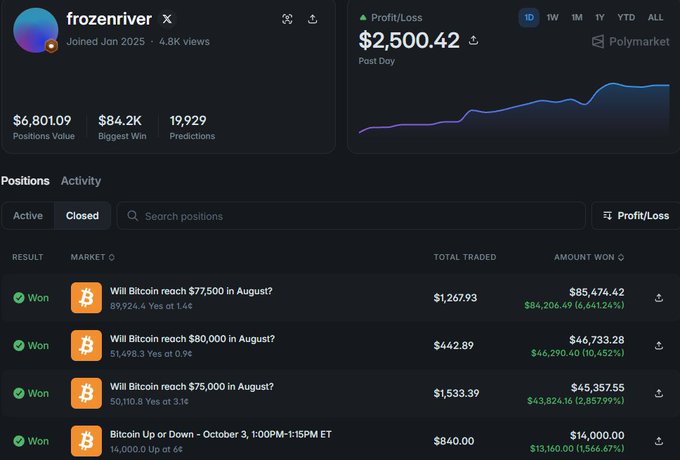Select the ALL time range
Viewport: 680px width, 460px height.
655,18
